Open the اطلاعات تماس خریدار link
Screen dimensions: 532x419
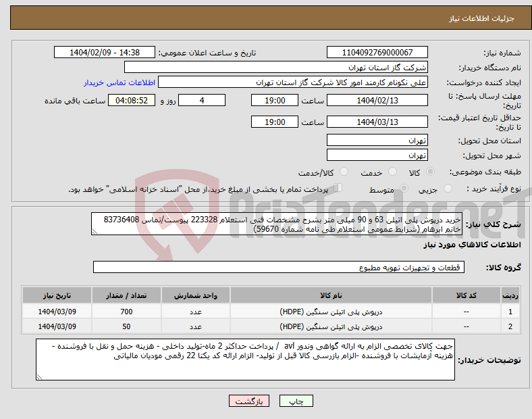point(119,82)
